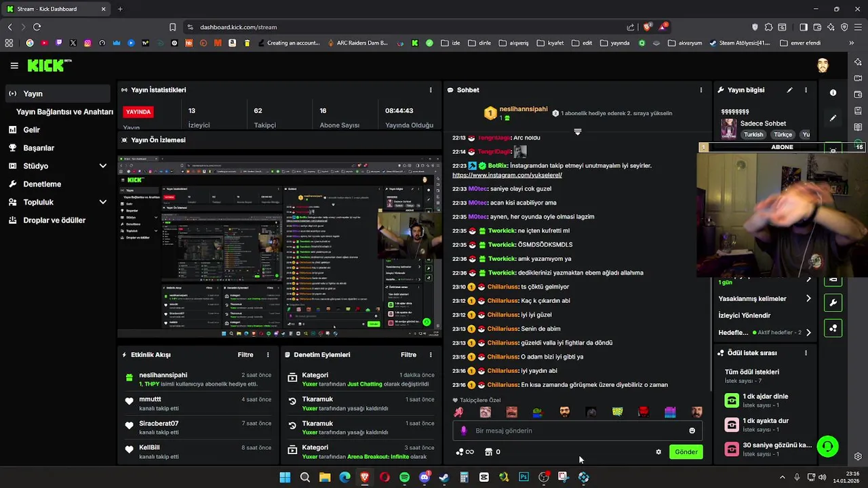Click the info icon in right toolbar
Image resolution: width=868 pixels, height=488 pixels.
pyautogui.click(x=833, y=93)
